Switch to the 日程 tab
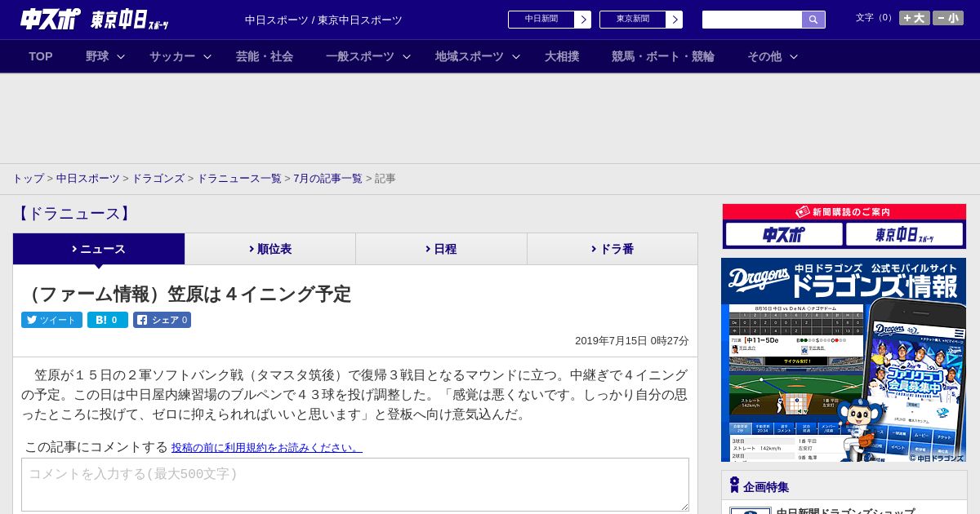 (441, 249)
